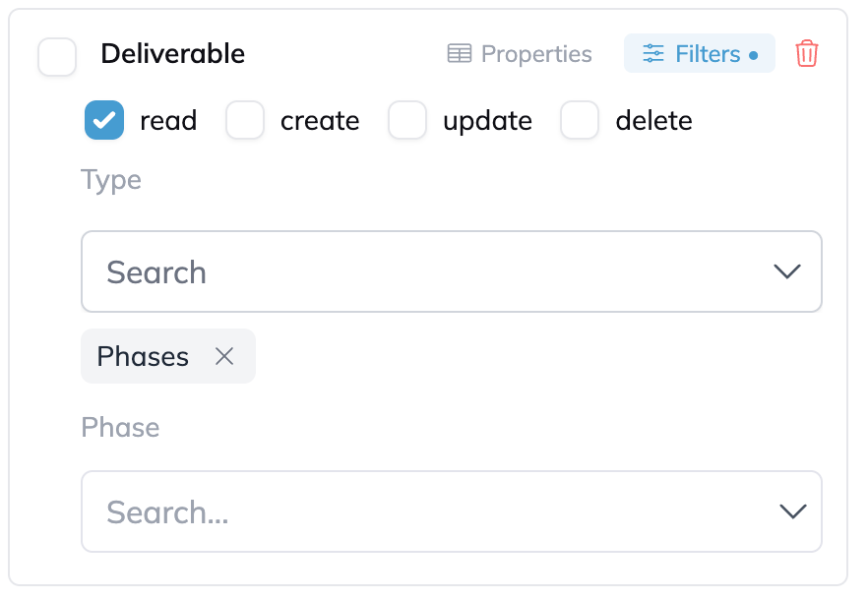Click the blue dot on Filters
This screenshot has width=868, height=600.
(x=754, y=55)
